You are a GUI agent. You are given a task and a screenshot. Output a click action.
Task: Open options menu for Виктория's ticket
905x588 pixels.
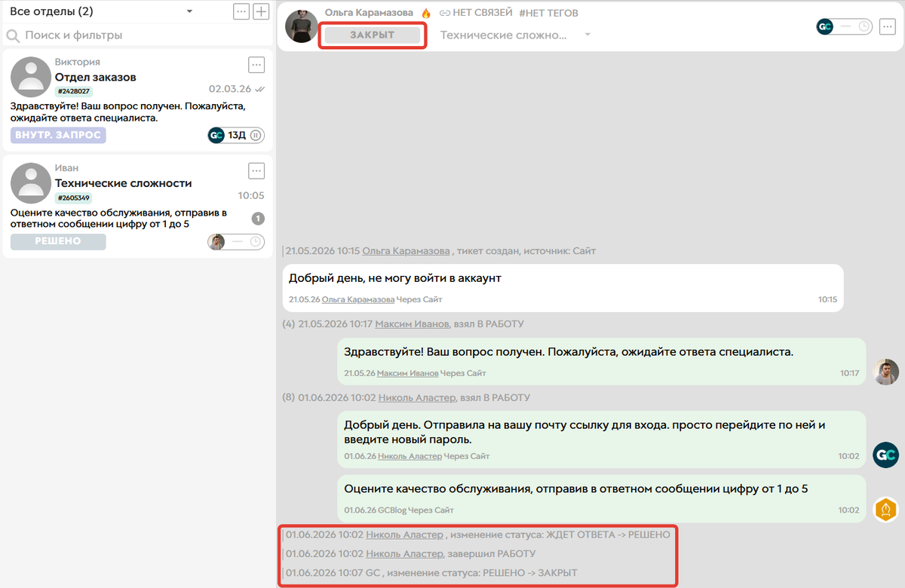pyautogui.click(x=256, y=65)
